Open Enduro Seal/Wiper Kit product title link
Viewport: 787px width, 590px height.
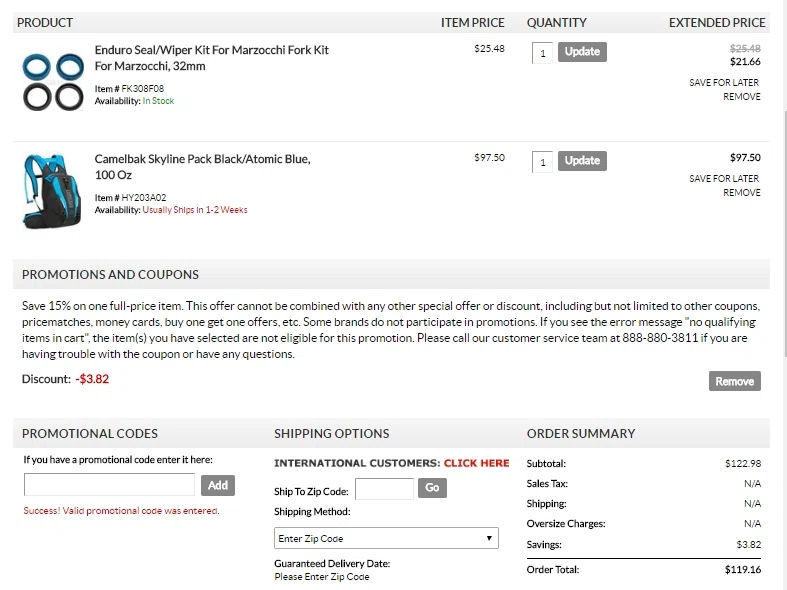211,58
